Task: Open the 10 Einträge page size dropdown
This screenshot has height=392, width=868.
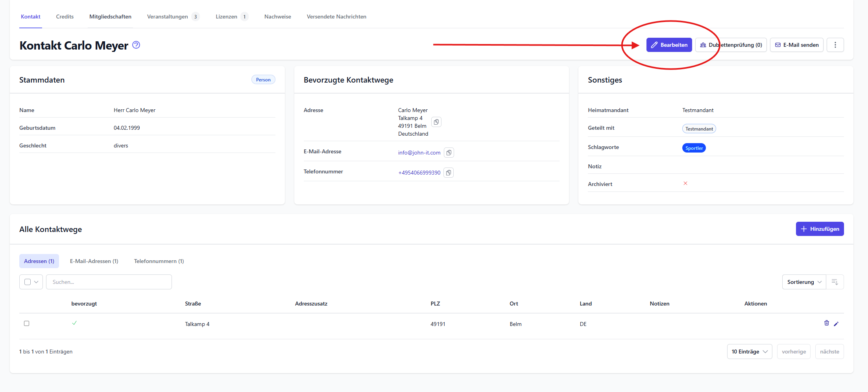Action: coord(749,352)
